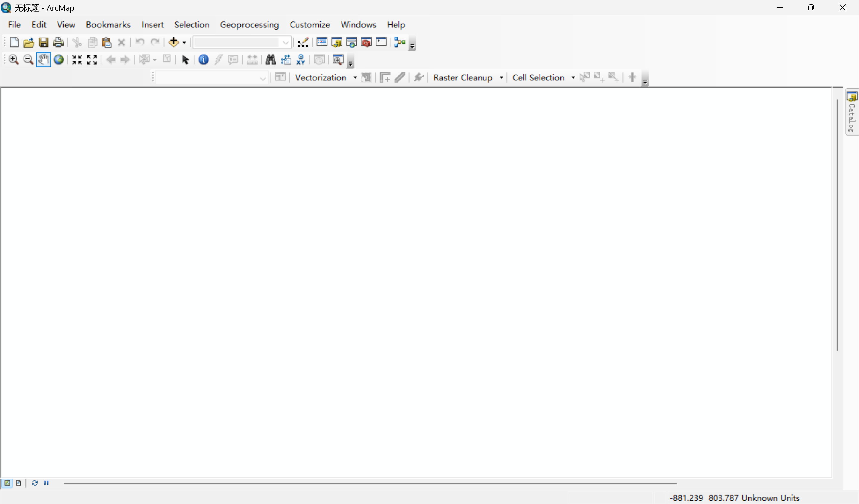Viewport: 859px width, 504px height.
Task: Click the Go To XY icon
Action: tap(300, 60)
